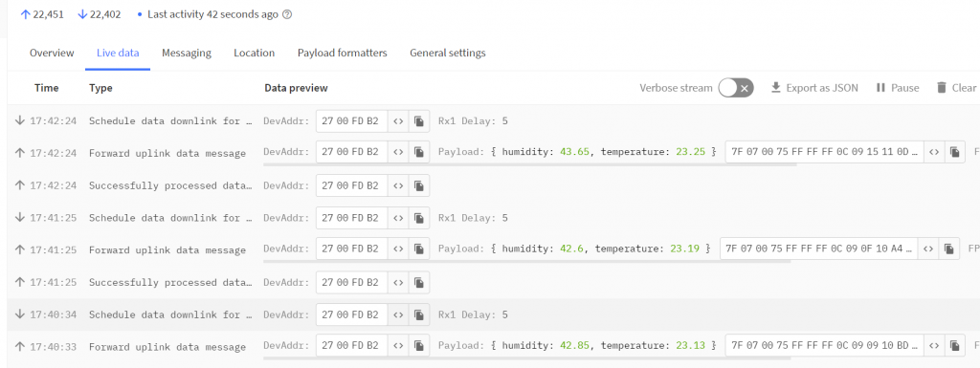Toggle payload byte format for humidity 42.6 row
Screen dimensions: 980x368
click(928, 249)
